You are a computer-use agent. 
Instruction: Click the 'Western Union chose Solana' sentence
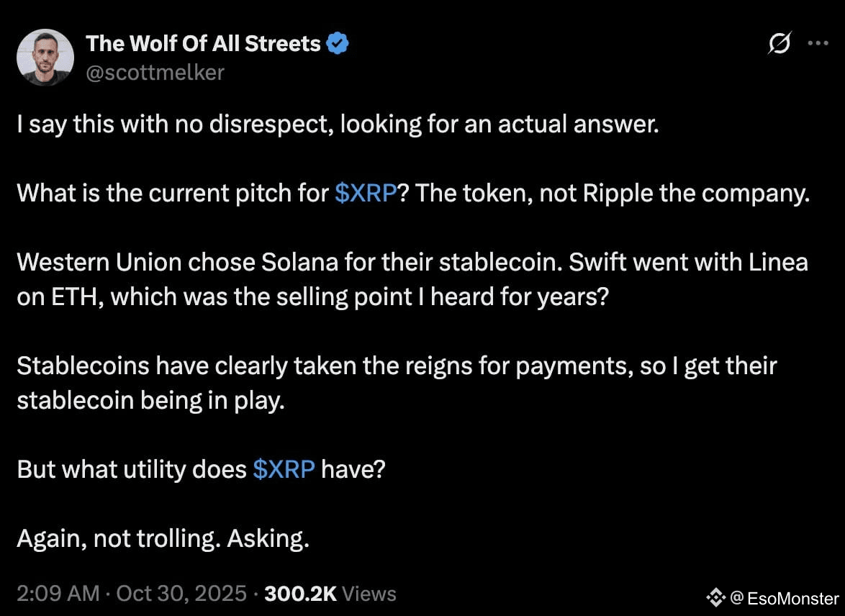(291, 263)
